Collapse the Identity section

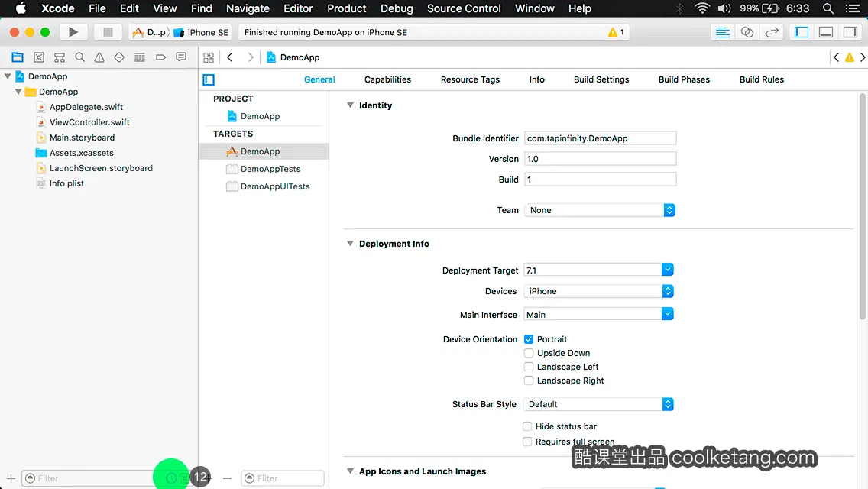click(350, 105)
